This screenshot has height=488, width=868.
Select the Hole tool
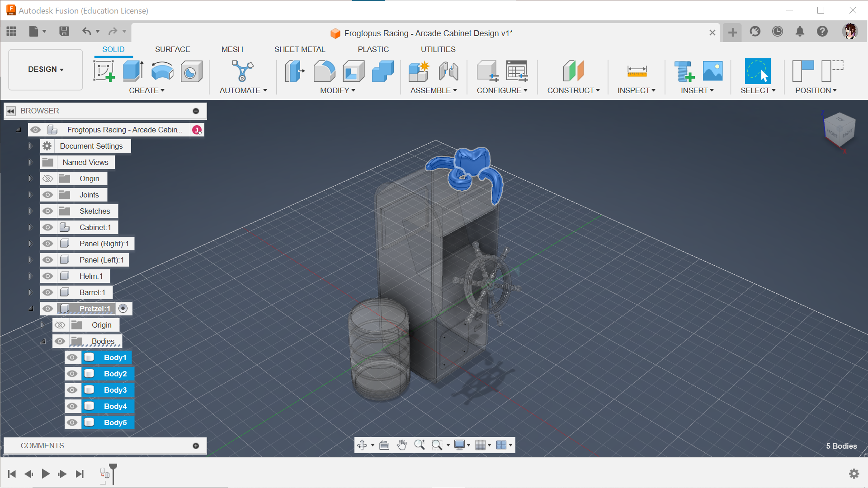(191, 71)
